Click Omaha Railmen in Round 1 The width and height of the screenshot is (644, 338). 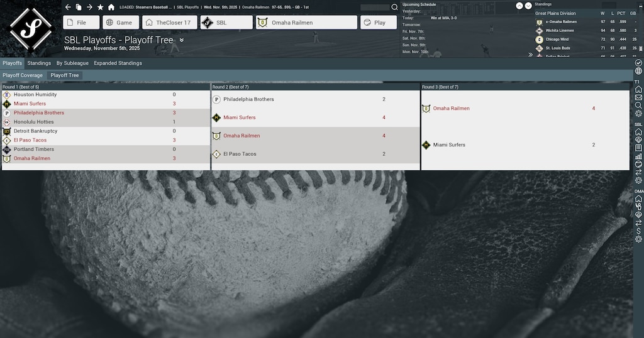[x=32, y=158]
